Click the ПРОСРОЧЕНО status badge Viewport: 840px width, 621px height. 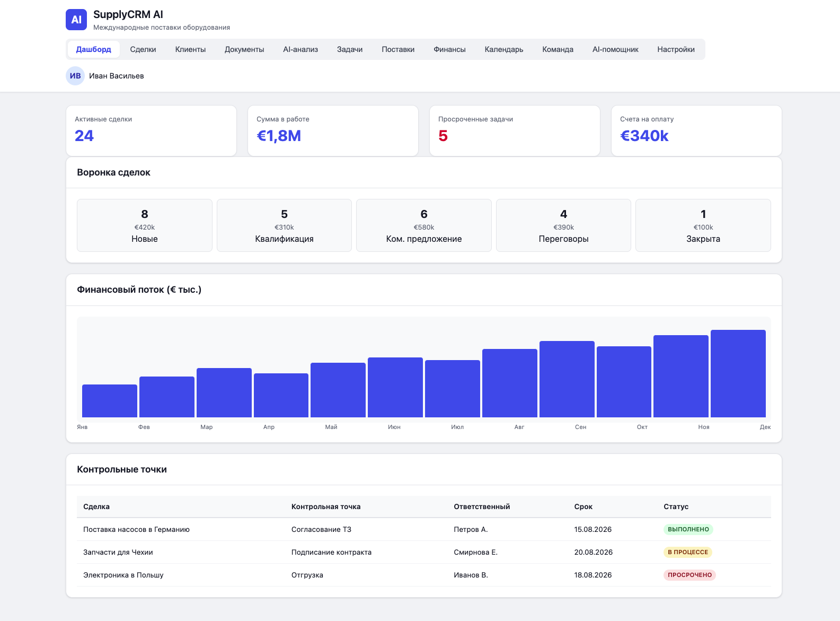[x=689, y=575]
